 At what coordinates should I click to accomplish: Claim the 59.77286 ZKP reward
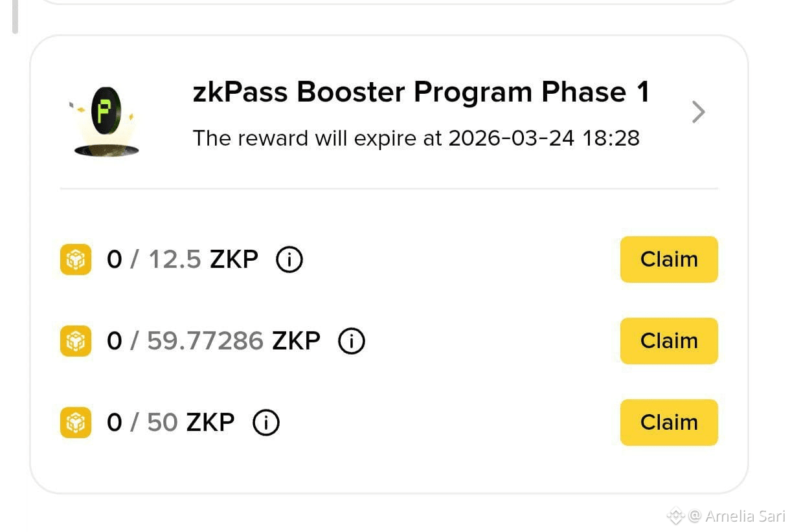pos(669,341)
